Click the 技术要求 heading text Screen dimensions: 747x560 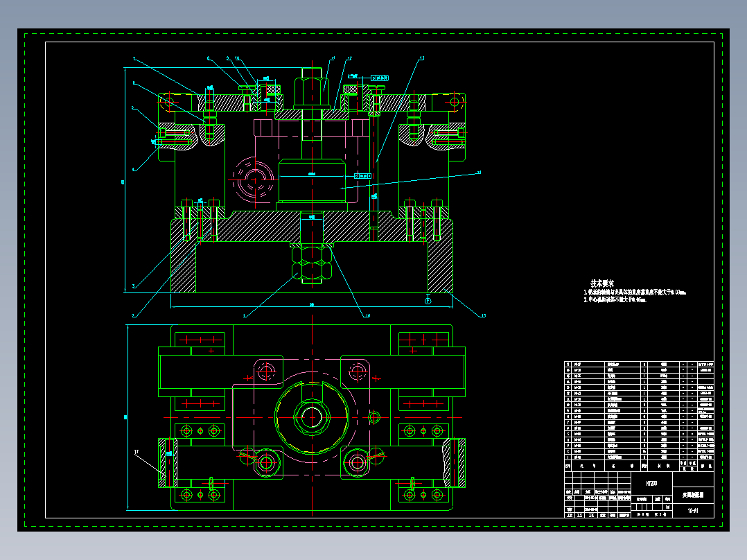(602, 283)
